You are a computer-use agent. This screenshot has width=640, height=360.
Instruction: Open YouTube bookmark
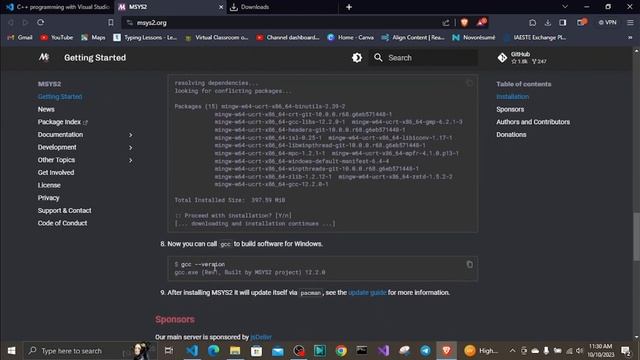[56, 38]
